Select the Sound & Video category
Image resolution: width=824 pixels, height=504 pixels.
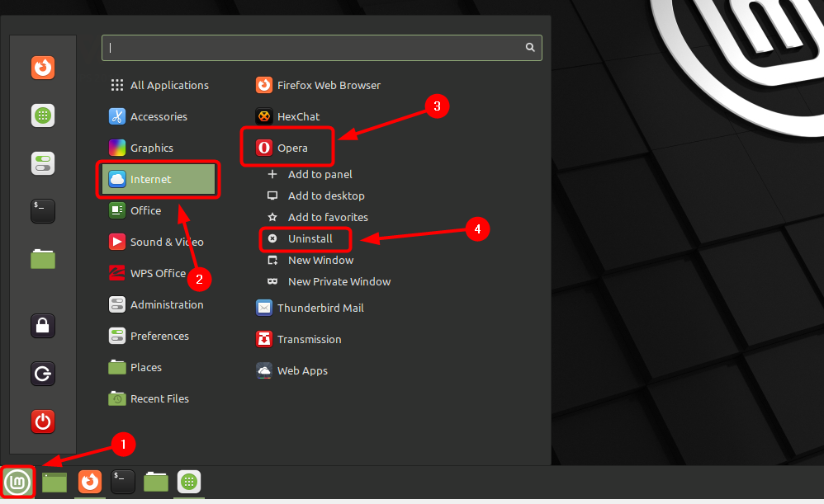[159, 242]
